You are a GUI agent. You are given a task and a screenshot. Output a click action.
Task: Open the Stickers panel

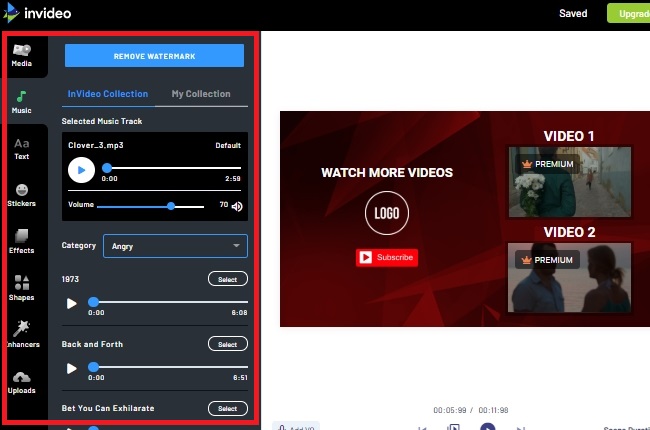point(22,195)
